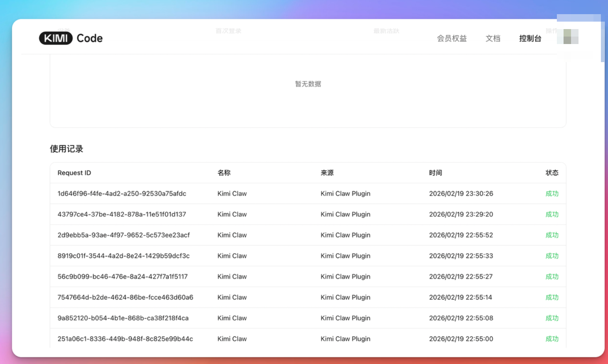Click Kimi Claw name in the 22:55:33 row
Viewport: 608px width, 364px height.
click(232, 256)
